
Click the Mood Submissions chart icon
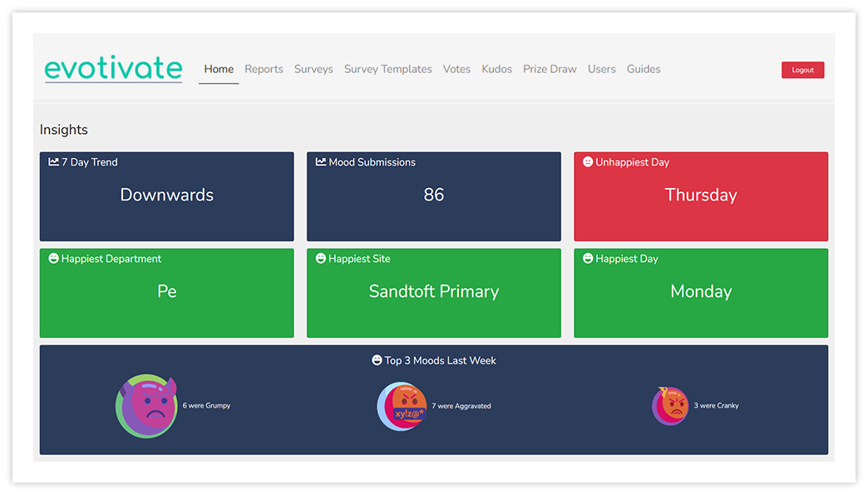(321, 162)
